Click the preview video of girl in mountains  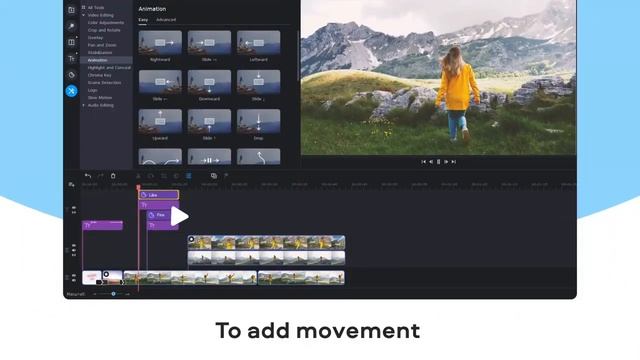[x=438, y=77]
